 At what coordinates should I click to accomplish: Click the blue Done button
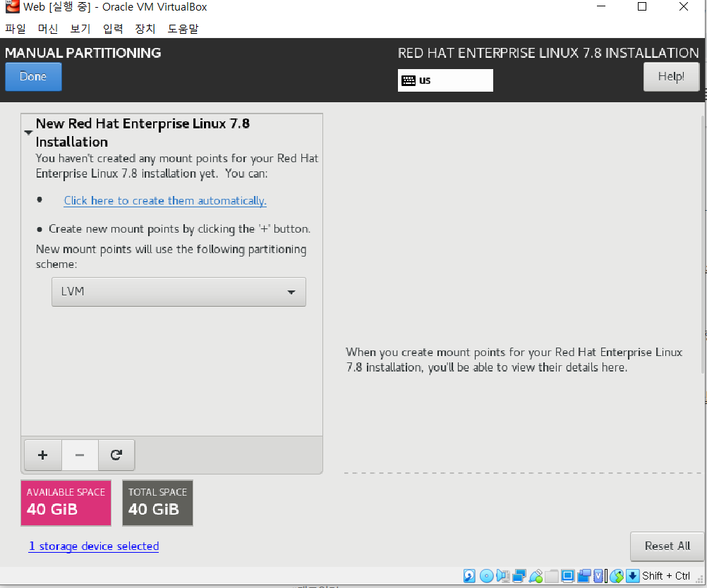pyautogui.click(x=33, y=77)
